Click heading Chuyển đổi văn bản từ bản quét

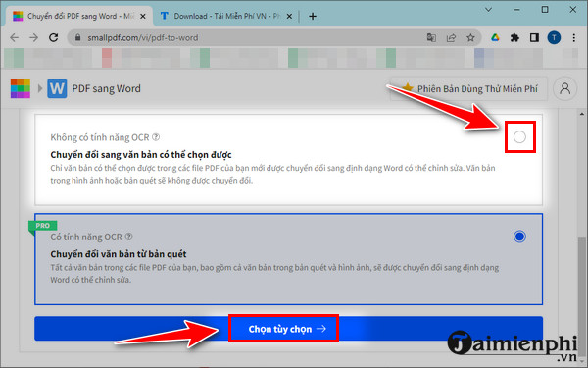coord(119,254)
